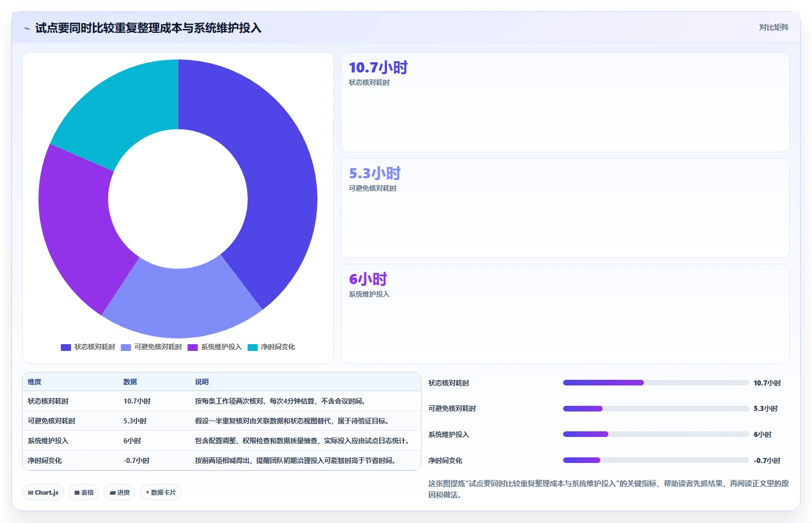Screen dimensions: 812x523
Task: Open the 10.7小时 状态核对耗时 card
Action: [x=565, y=102]
